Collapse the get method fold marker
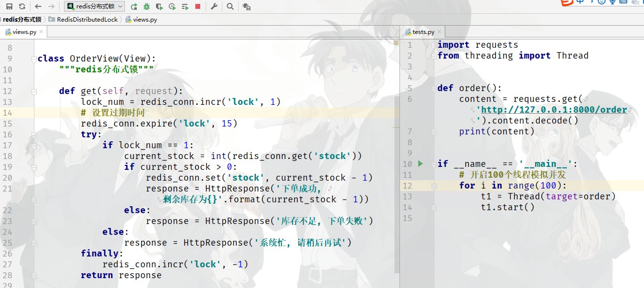 [x=34, y=91]
